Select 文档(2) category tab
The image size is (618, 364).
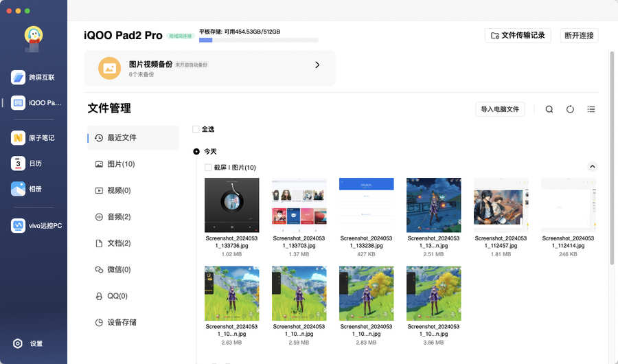(119, 243)
